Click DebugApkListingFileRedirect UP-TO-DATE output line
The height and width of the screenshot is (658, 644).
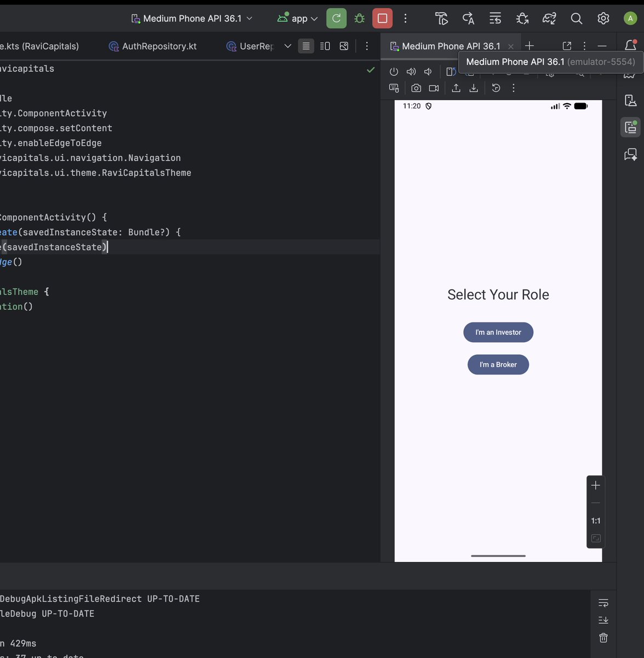coord(100,599)
